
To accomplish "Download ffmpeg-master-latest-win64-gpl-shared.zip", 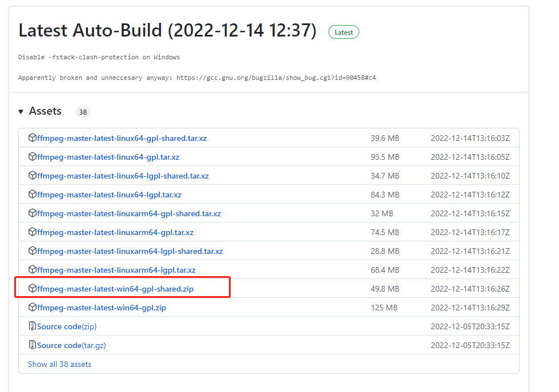I will pos(115,289).
